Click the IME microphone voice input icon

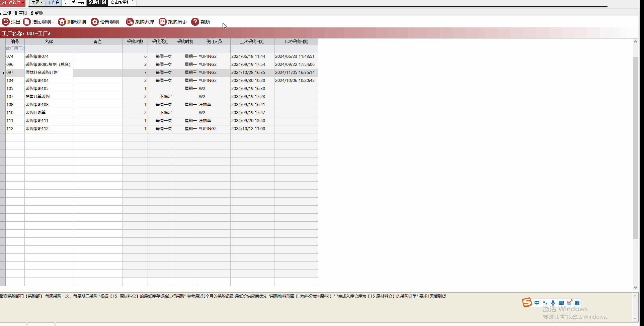553,303
